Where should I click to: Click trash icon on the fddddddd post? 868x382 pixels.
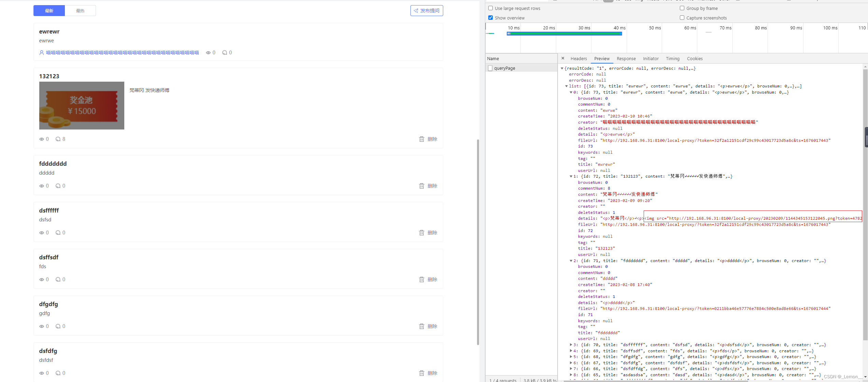point(422,186)
